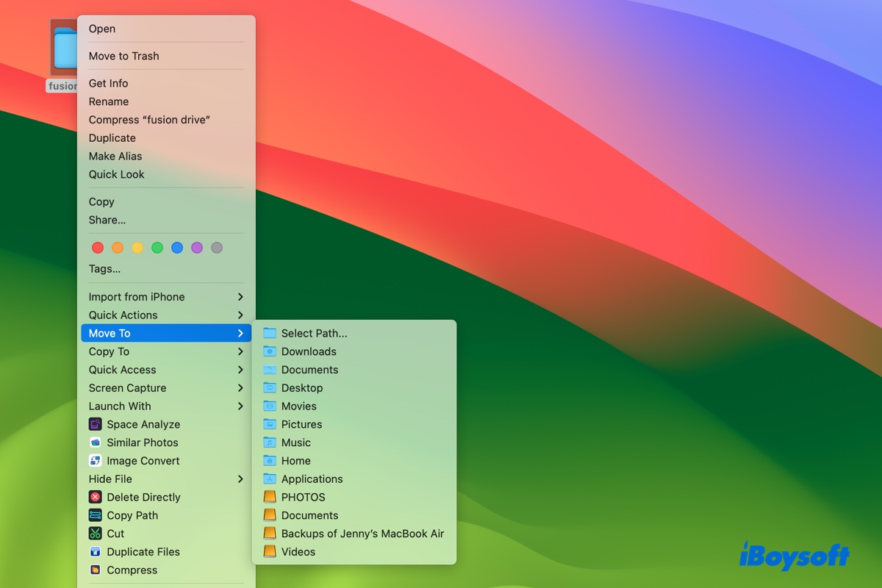The width and height of the screenshot is (882, 588).
Task: Click the Image Convert icon
Action: click(95, 461)
